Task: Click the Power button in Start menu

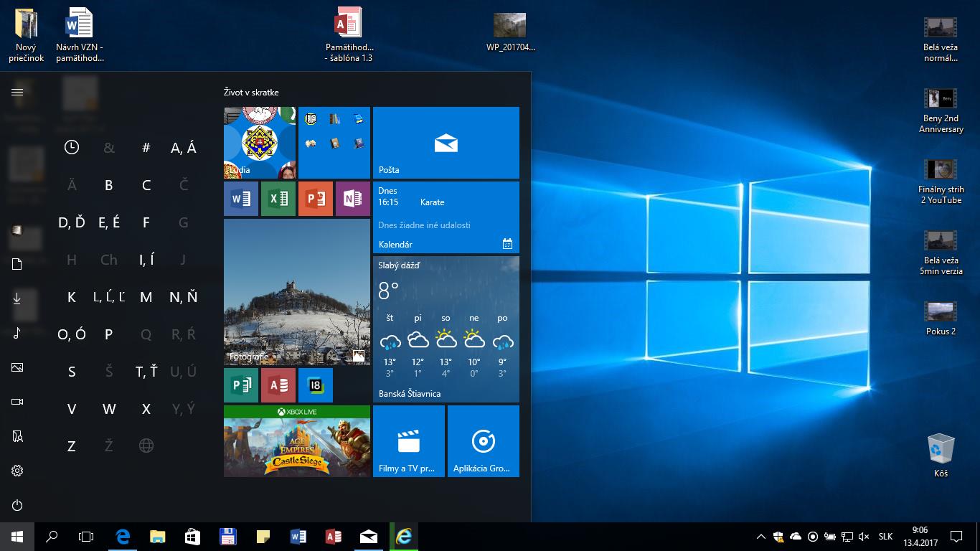Action: 17,505
